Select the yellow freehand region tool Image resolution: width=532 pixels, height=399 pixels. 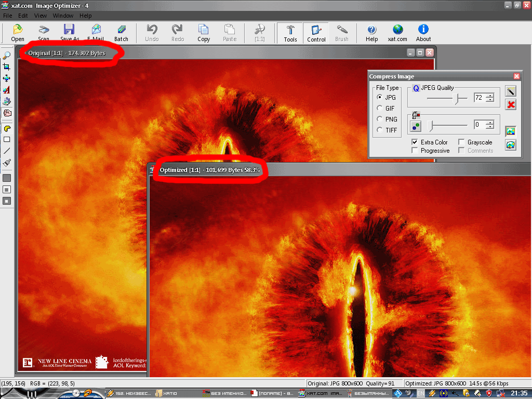[7, 128]
